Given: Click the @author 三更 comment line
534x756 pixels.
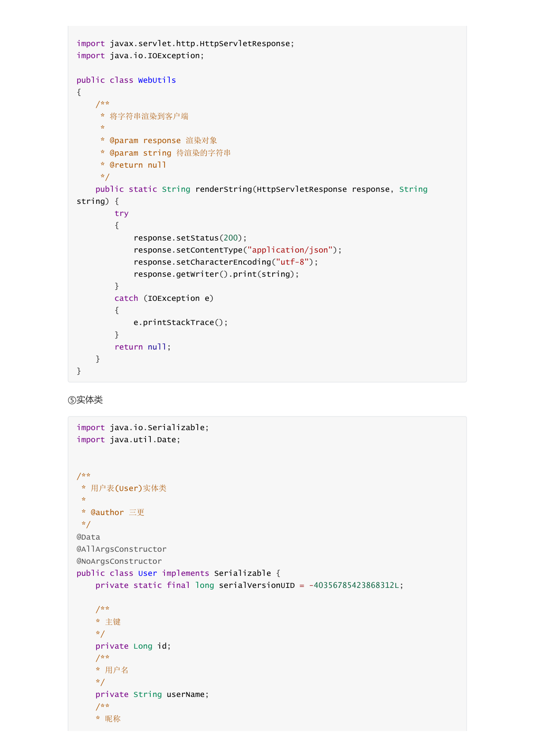Looking at the screenshot, I should (x=113, y=512).
